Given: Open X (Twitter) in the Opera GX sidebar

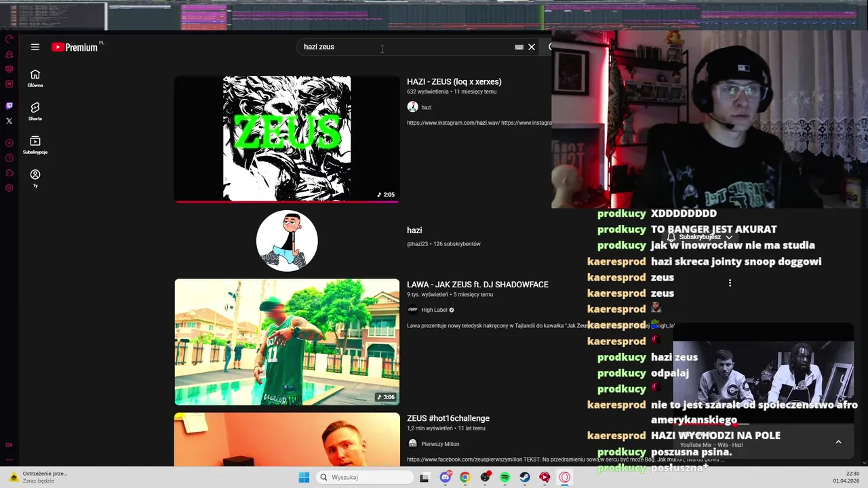Looking at the screenshot, I should 9,121.
